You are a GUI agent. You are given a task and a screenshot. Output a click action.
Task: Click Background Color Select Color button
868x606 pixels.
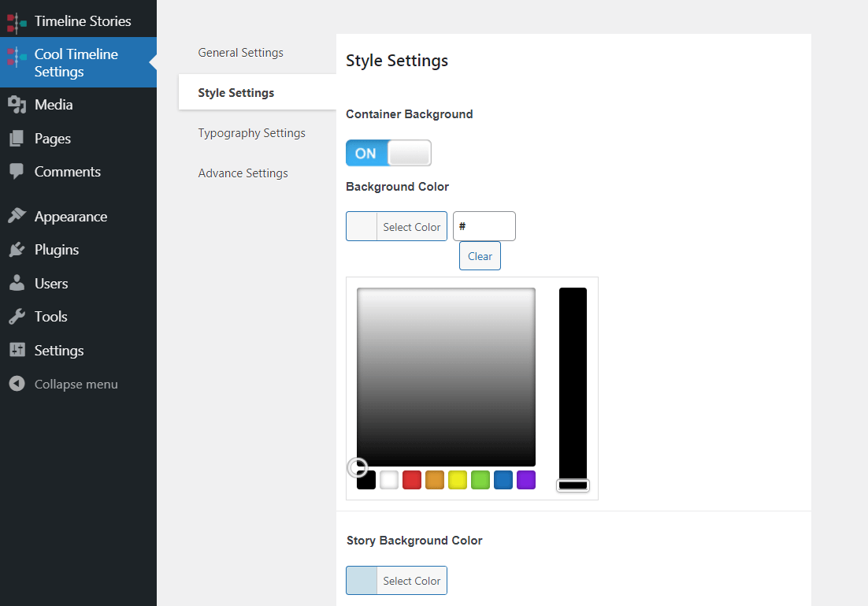[x=396, y=226]
